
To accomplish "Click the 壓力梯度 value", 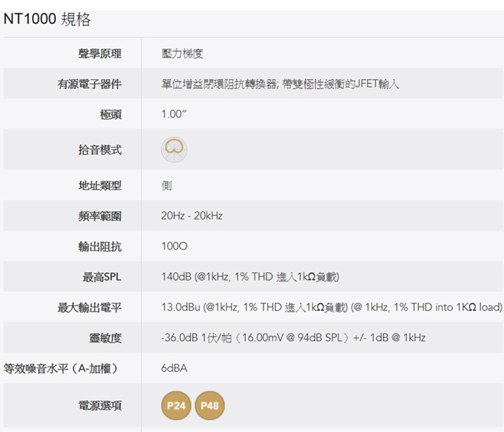I will [x=182, y=53].
